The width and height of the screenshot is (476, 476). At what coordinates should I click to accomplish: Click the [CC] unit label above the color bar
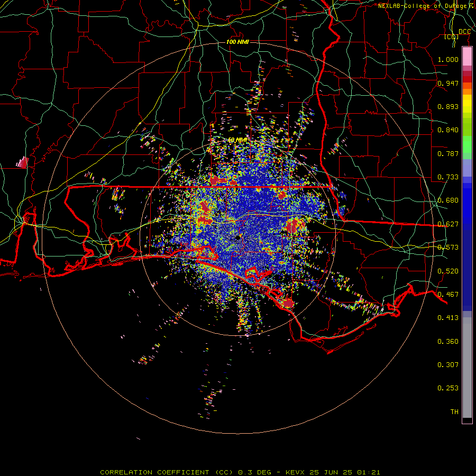(x=452, y=36)
